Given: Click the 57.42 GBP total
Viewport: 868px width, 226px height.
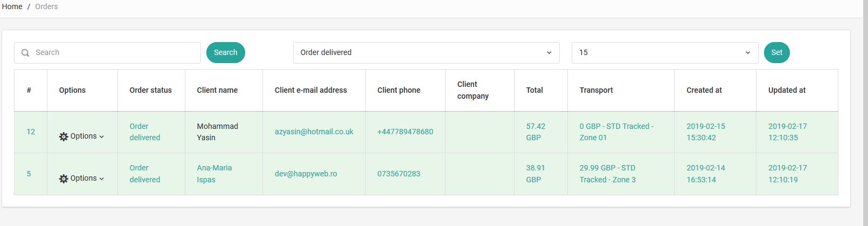Looking at the screenshot, I should click(536, 132).
